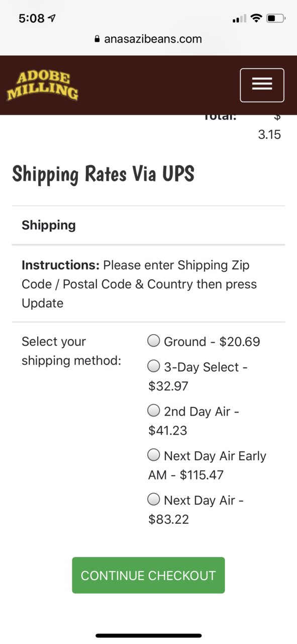Tap the battery status icon
297x644 pixels.
[275, 19]
